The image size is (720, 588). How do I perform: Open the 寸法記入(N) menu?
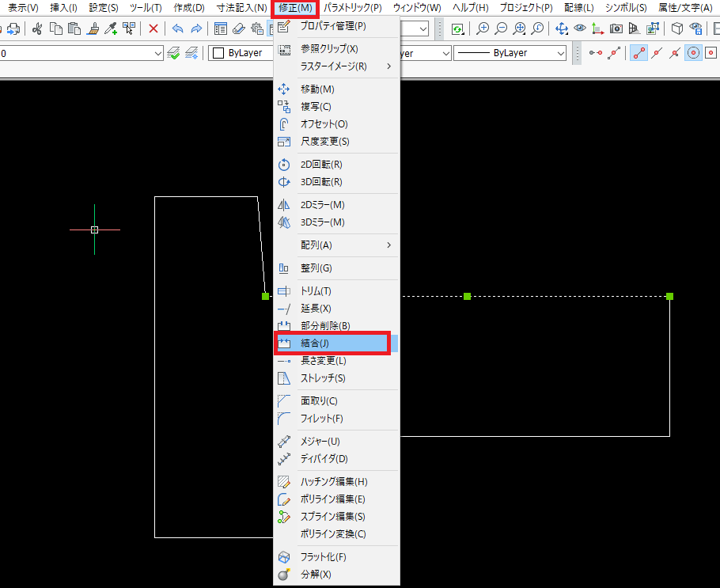(241, 8)
